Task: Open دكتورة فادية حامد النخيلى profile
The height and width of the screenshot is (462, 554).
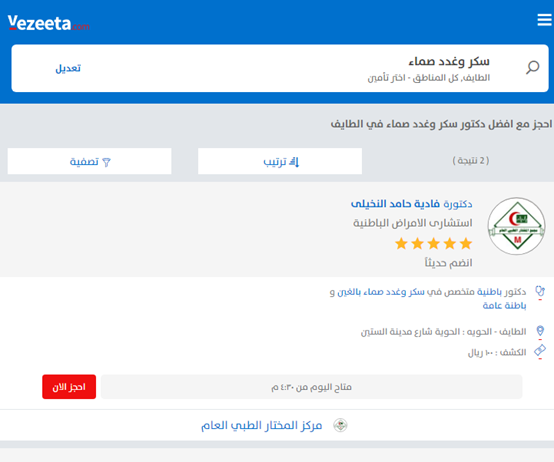Action: [x=411, y=204]
